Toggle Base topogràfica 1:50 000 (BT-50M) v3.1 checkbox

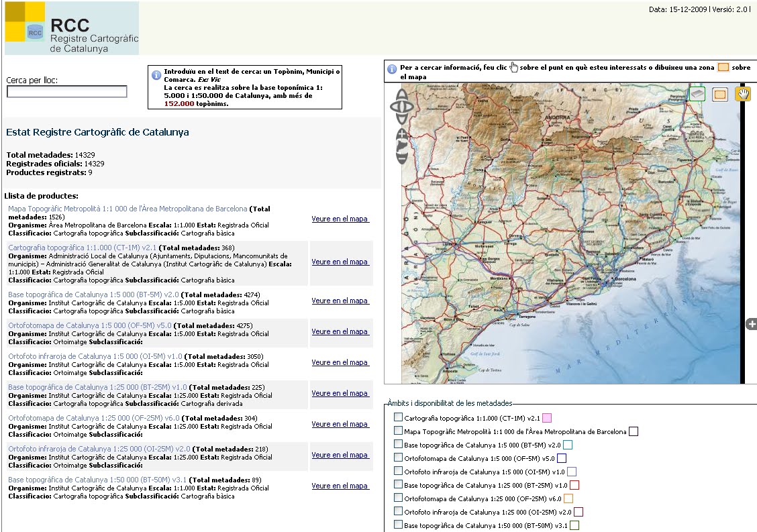coord(398,524)
